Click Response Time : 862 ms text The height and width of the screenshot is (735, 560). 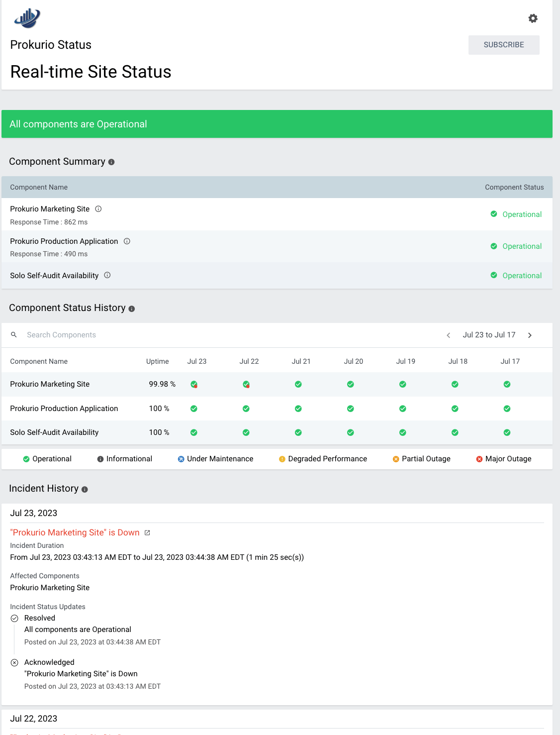(x=49, y=222)
